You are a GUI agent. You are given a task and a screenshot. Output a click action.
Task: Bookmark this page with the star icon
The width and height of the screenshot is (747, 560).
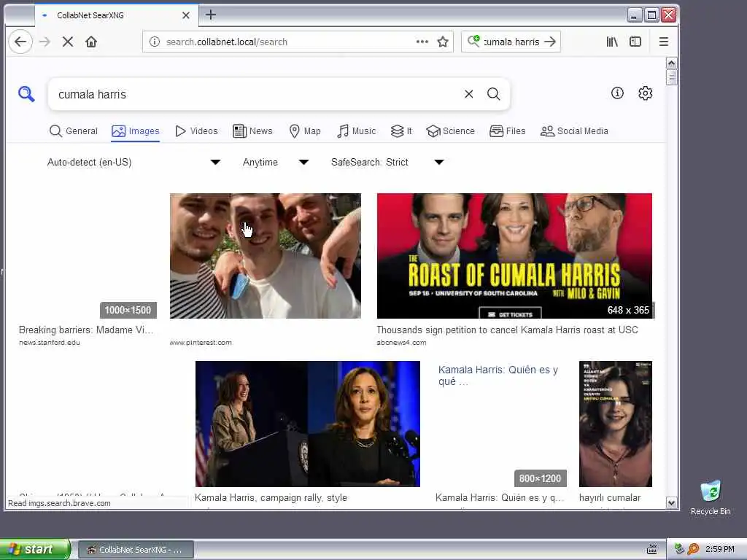click(443, 42)
